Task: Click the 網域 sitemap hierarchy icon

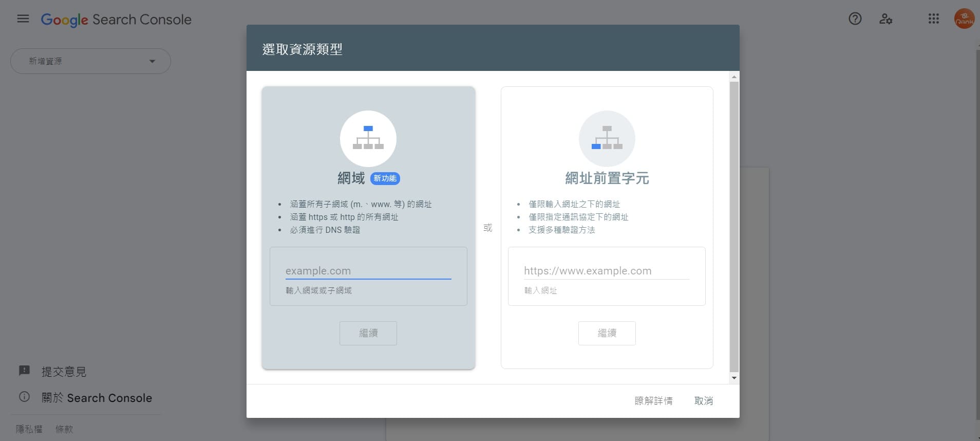Action: click(368, 138)
